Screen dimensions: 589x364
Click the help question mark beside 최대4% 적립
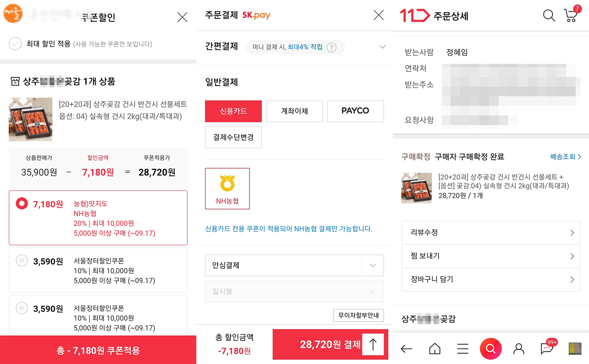332,47
